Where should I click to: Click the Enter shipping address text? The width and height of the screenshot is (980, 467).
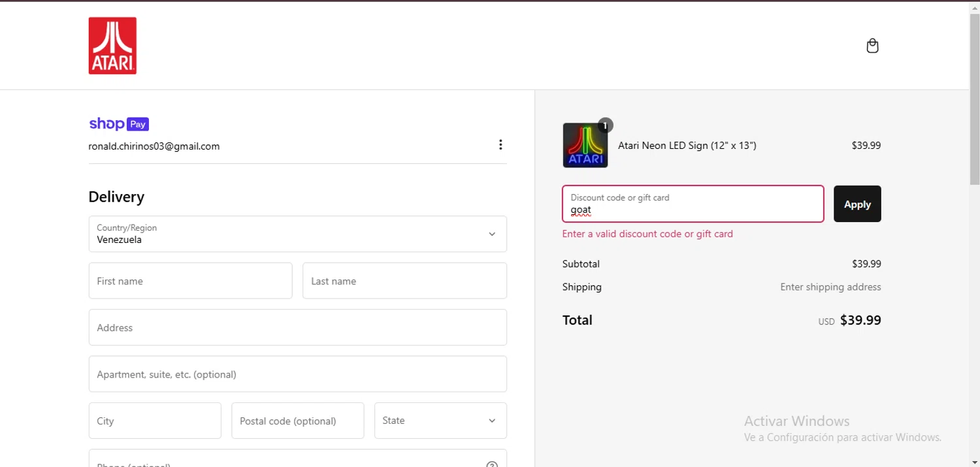[x=830, y=287]
